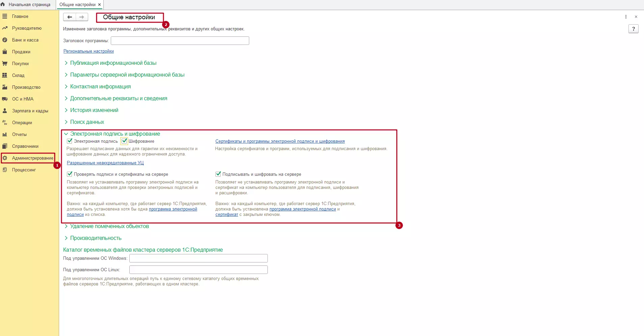
Task: Select the Общие настройки tab
Action: coord(77,5)
